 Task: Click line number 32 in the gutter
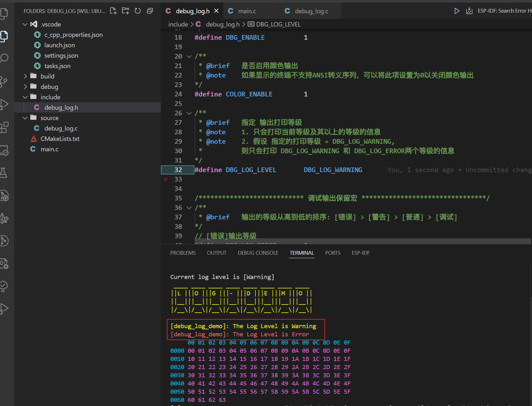click(x=178, y=170)
